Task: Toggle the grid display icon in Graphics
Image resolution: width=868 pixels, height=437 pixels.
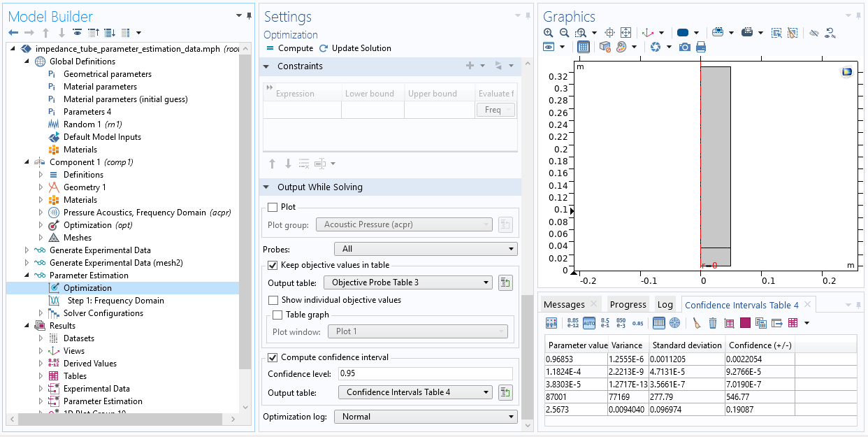Action: point(584,47)
